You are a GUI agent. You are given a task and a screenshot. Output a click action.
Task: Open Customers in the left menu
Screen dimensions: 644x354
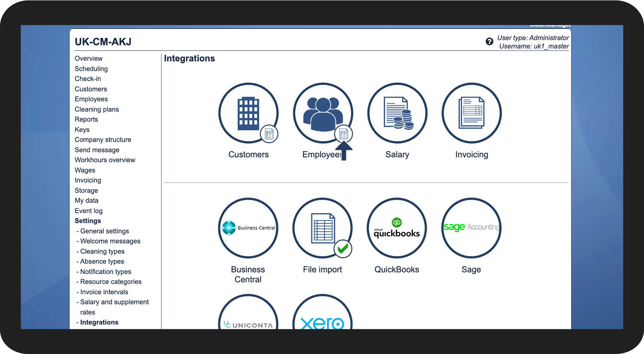pos(91,89)
